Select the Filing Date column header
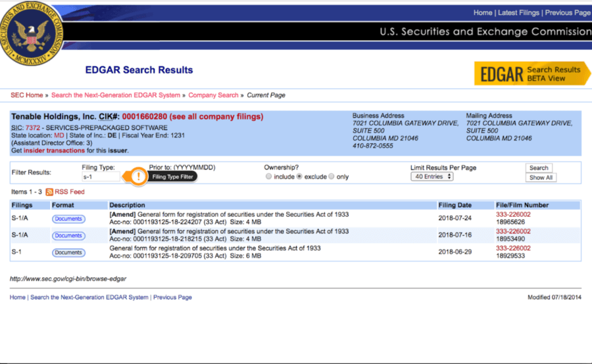Image resolution: width=592 pixels, height=364 pixels. point(455,205)
